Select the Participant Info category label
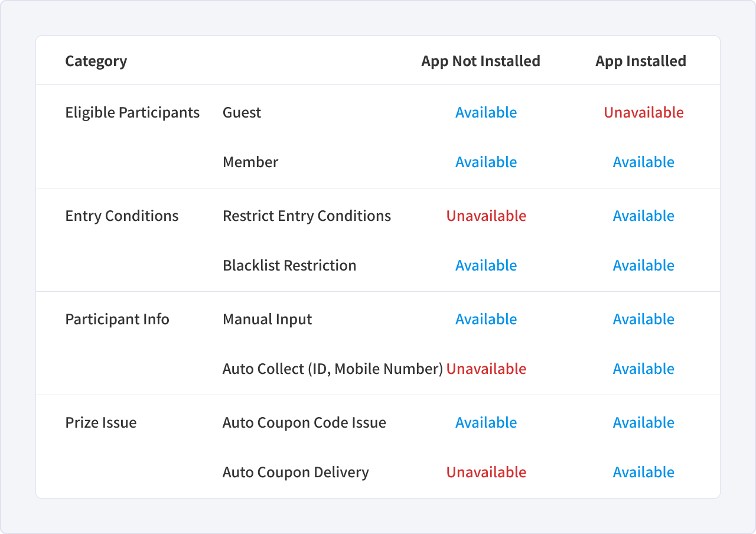This screenshot has width=756, height=534. point(117,319)
